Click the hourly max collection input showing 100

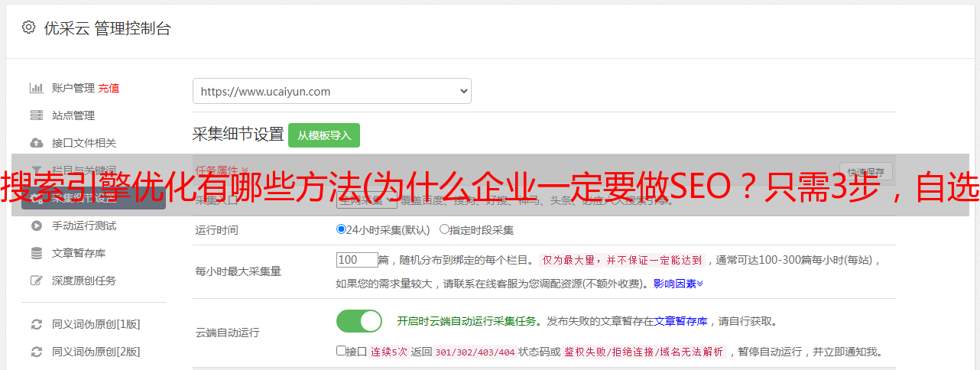point(357,260)
